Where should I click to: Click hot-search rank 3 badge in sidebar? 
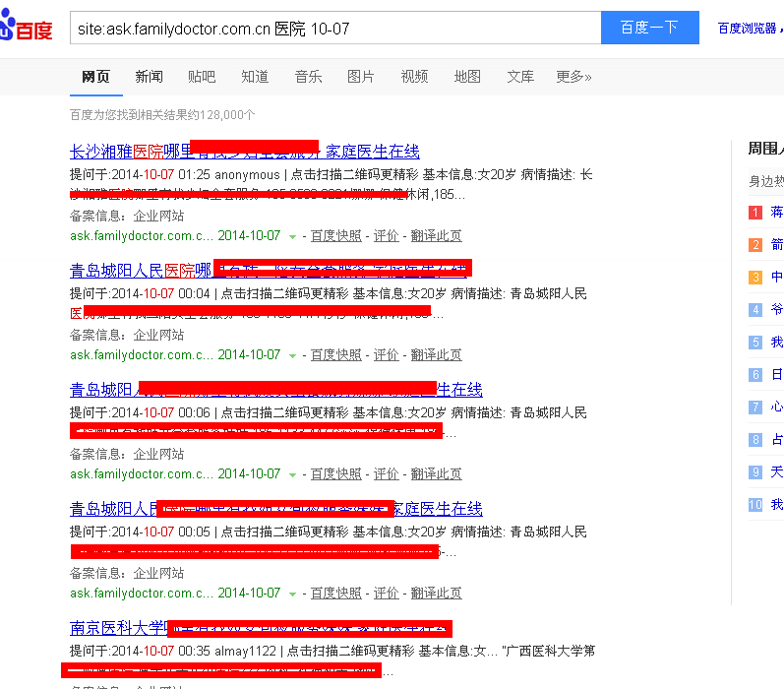coord(755,278)
